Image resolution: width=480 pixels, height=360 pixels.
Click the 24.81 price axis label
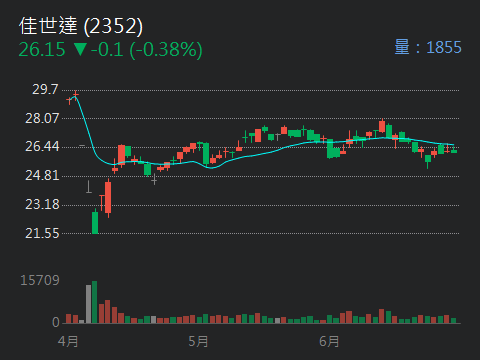coord(42,175)
